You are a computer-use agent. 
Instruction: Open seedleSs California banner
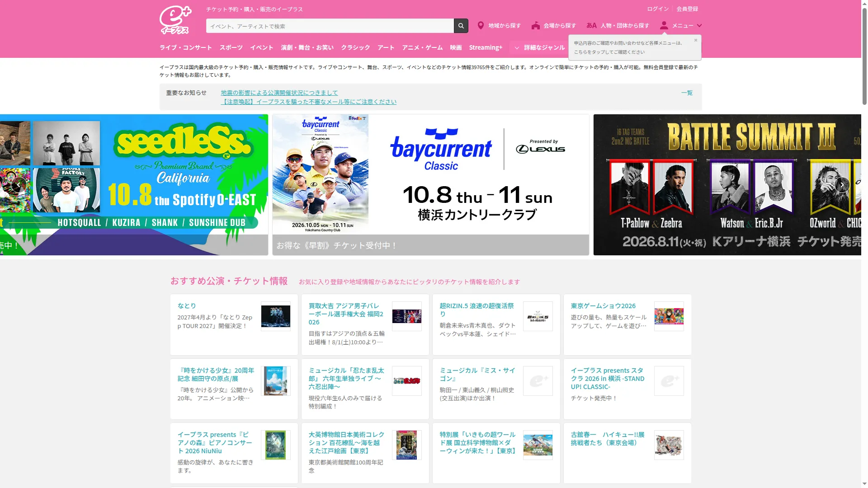(134, 185)
